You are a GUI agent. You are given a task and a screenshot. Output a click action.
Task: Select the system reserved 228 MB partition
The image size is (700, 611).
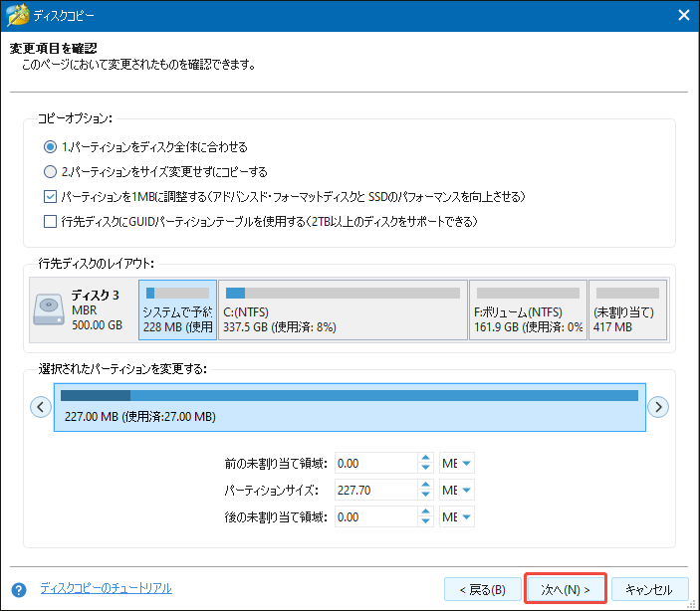pyautogui.click(x=177, y=310)
